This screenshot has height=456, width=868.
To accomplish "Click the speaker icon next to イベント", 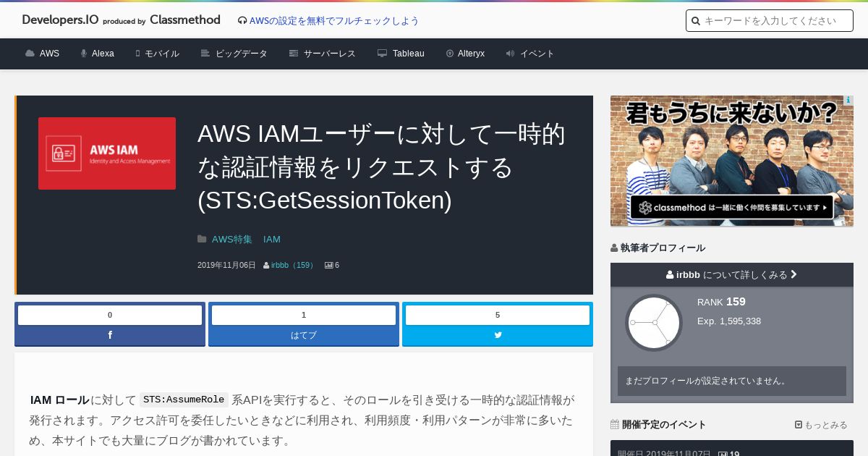I will click(x=510, y=54).
